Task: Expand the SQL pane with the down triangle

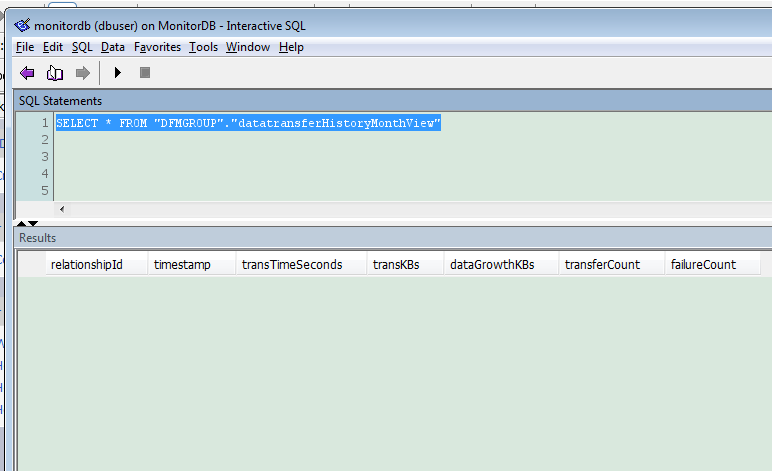Action: pos(33,223)
